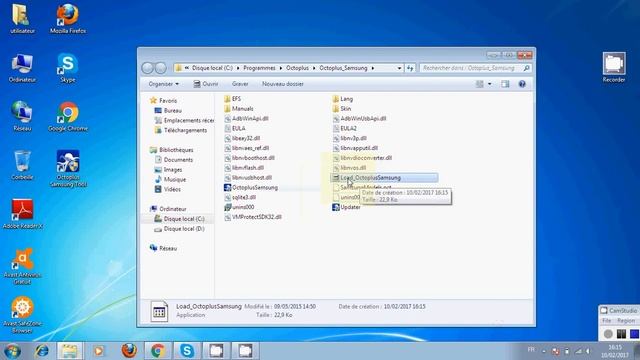Click Graver in explorer toolbar

(x=240, y=84)
